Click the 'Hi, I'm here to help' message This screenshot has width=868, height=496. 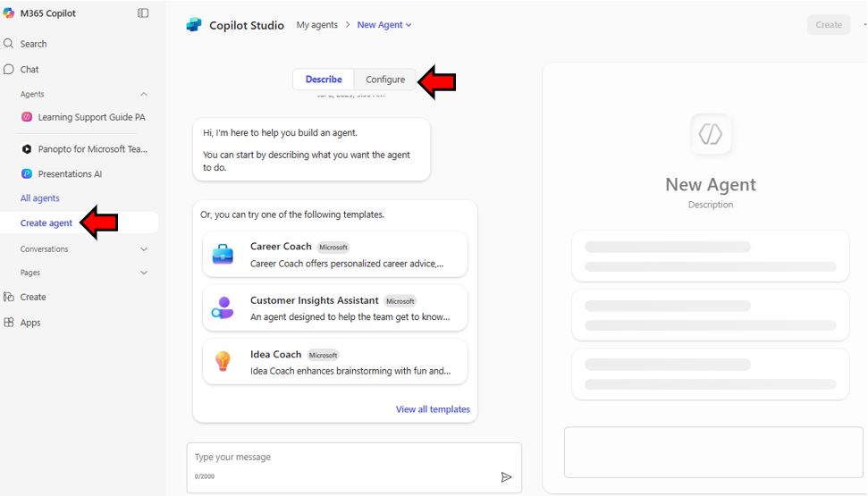[312, 149]
